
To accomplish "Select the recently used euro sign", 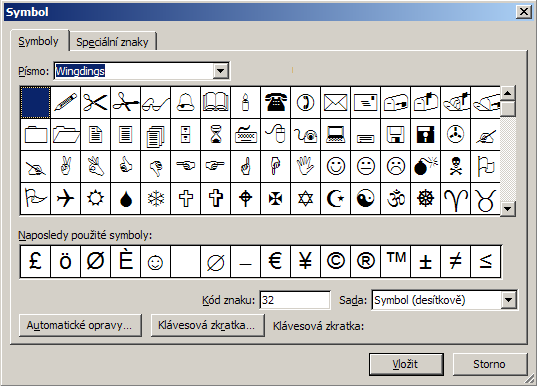I will [275, 261].
